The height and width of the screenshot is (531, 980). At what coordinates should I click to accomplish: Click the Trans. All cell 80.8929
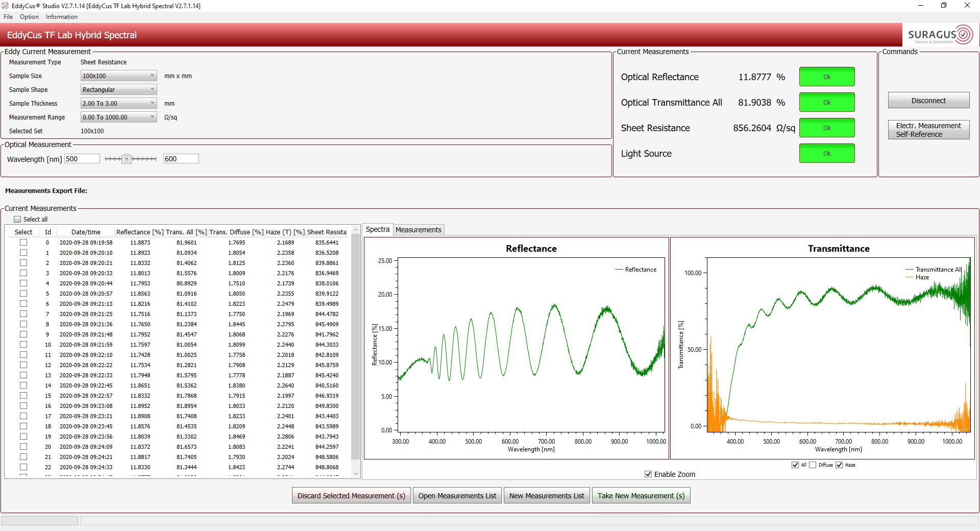pyautogui.click(x=186, y=283)
